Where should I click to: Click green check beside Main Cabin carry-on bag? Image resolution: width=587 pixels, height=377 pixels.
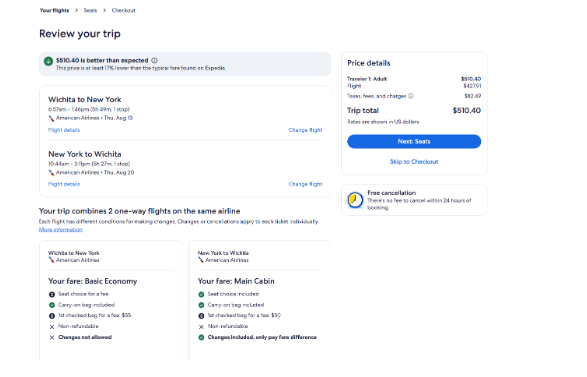pyautogui.click(x=201, y=305)
